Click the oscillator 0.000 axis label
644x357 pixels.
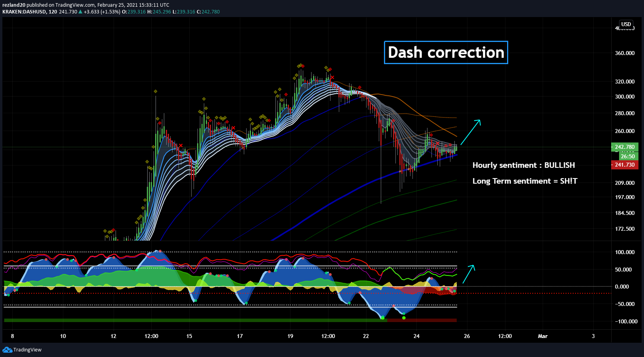pos(622,287)
